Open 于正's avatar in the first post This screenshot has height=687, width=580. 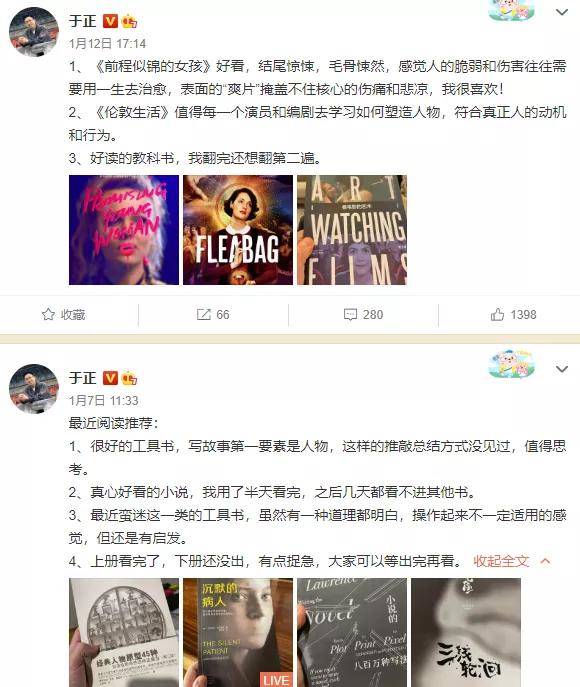tap(34, 32)
